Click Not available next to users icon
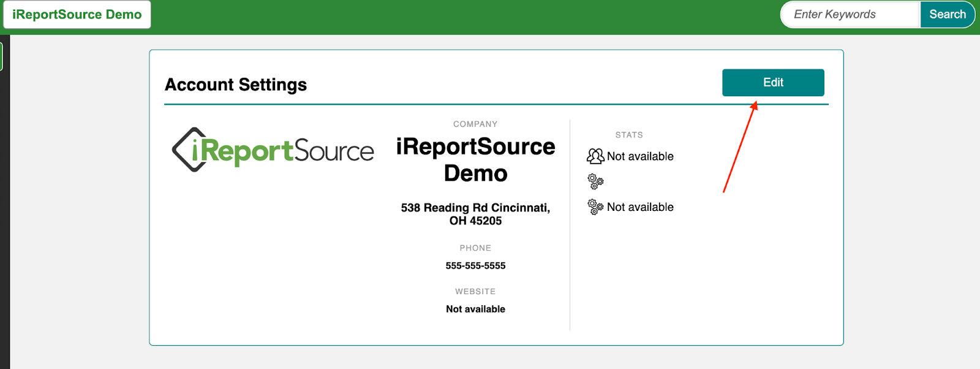Screen dimensions: 980x369 click(640, 156)
